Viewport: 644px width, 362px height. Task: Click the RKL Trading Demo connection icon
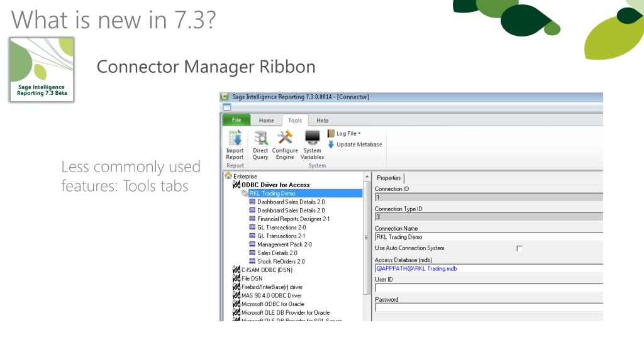click(x=245, y=194)
